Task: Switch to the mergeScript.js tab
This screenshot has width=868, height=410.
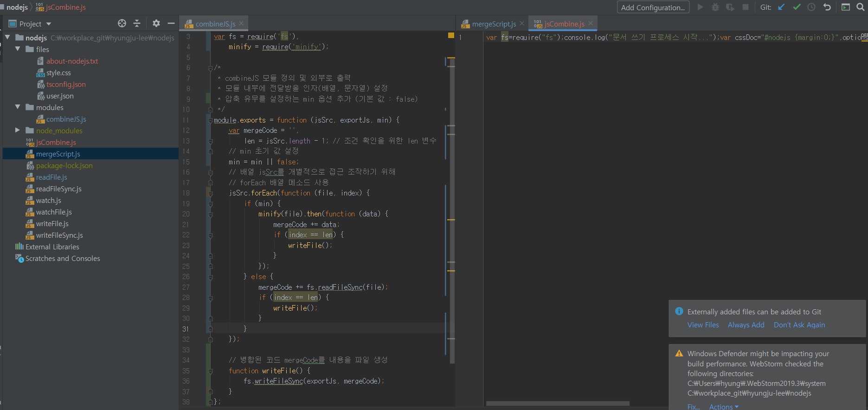Action: [494, 24]
